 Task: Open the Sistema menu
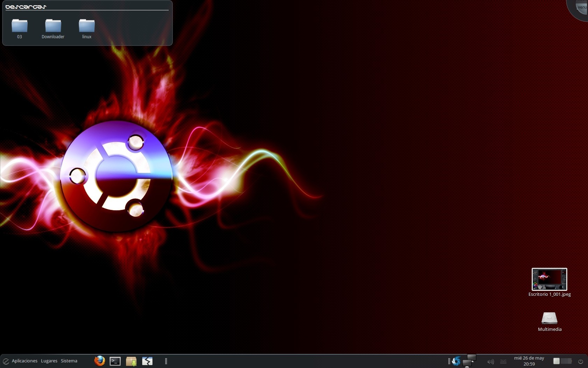(69, 361)
